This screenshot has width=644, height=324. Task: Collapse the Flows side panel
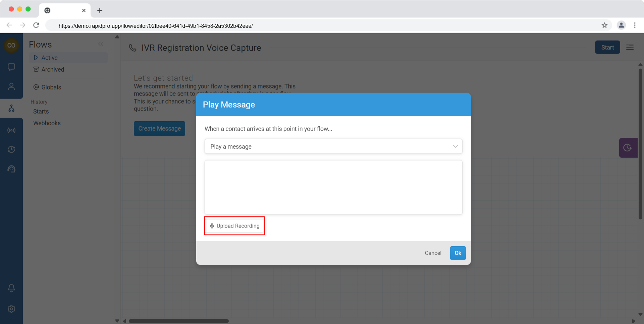(101, 44)
